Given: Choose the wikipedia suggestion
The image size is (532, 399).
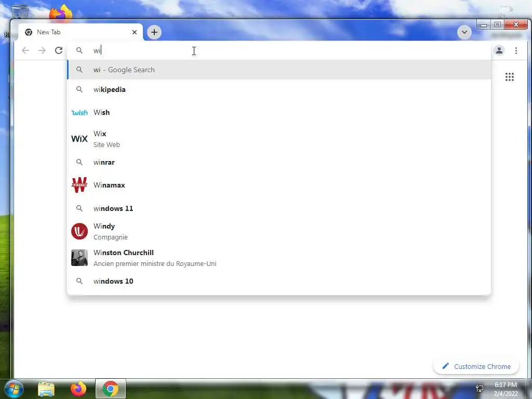Looking at the screenshot, I should (x=279, y=89).
